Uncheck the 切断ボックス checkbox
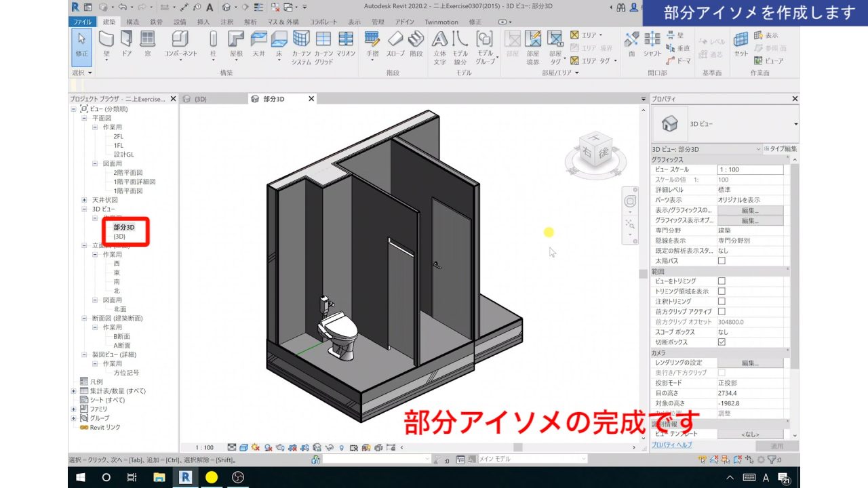868x488 pixels. [722, 342]
